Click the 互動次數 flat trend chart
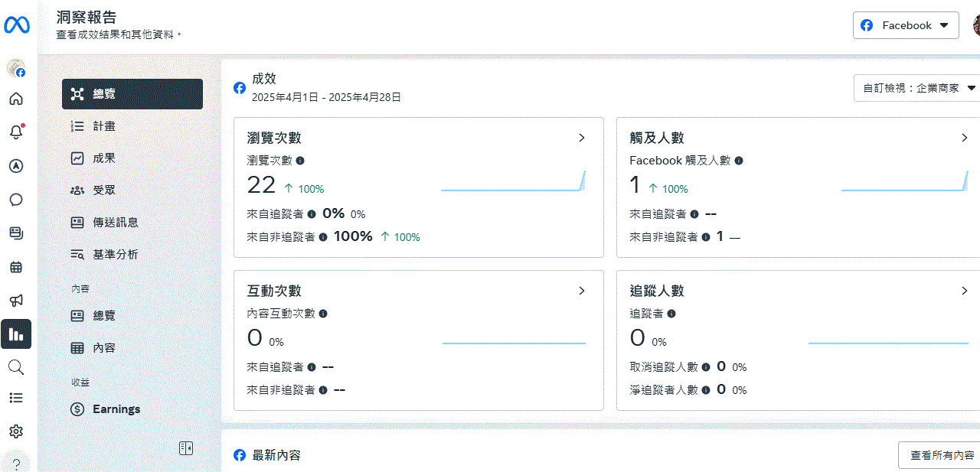This screenshot has width=980, height=472. click(514, 343)
